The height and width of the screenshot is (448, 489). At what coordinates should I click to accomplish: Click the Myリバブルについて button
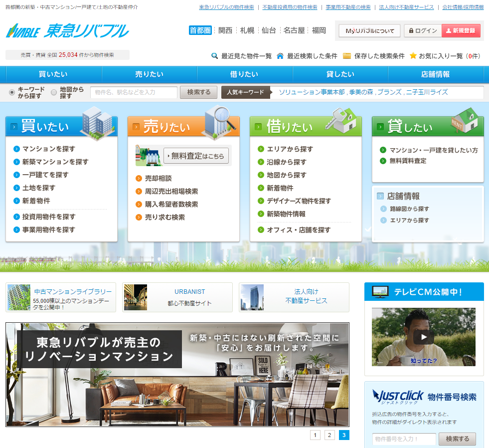(370, 30)
